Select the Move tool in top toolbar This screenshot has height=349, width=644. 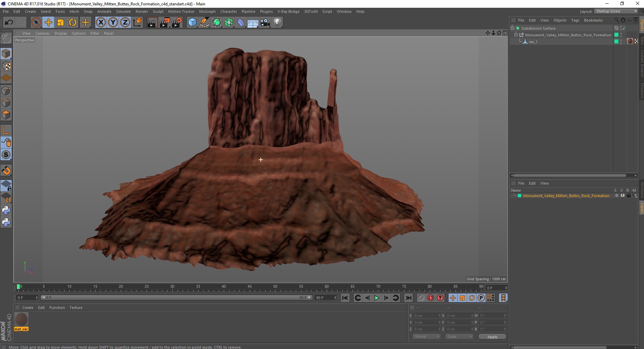pyautogui.click(x=48, y=23)
